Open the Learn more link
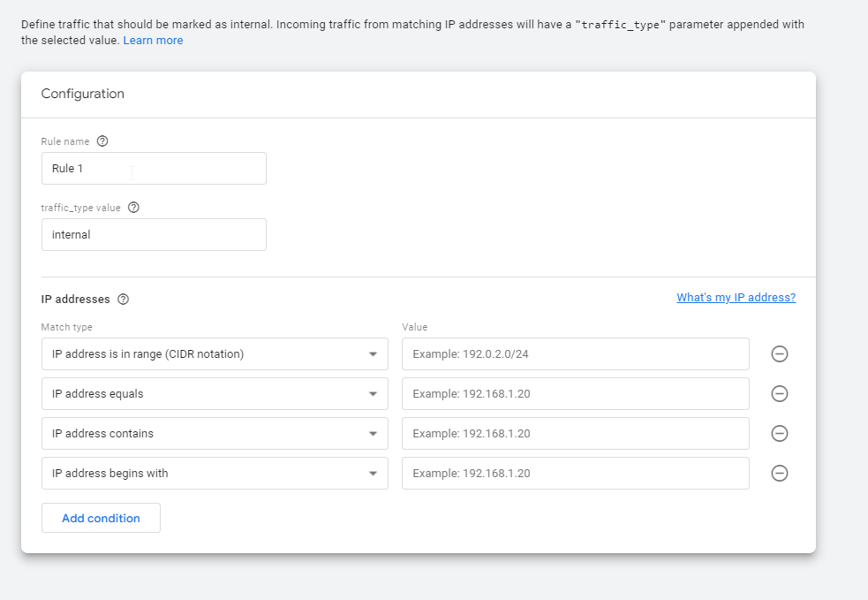This screenshot has width=868, height=600. coord(153,41)
